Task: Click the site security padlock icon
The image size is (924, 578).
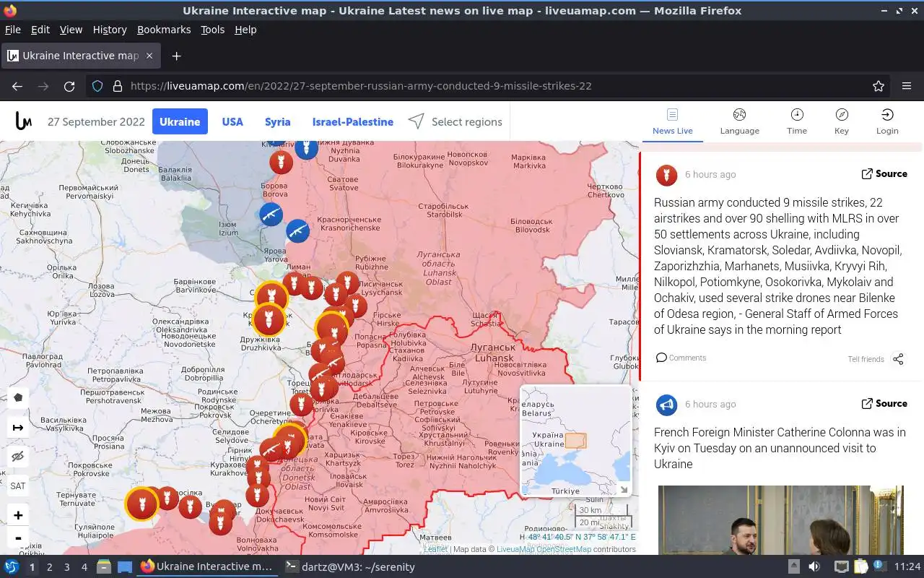Action: [x=118, y=86]
